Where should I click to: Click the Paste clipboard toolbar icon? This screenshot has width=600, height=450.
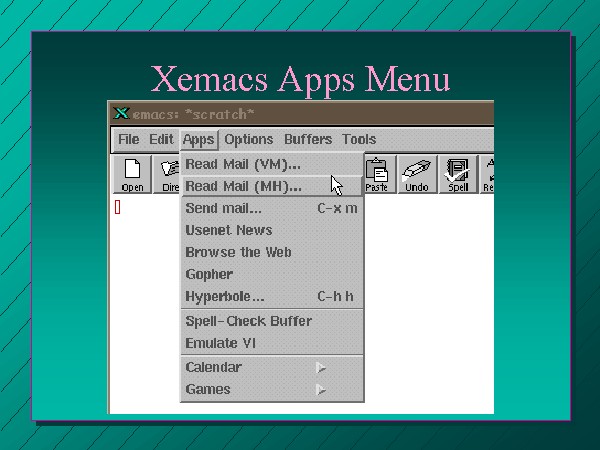tap(379, 174)
